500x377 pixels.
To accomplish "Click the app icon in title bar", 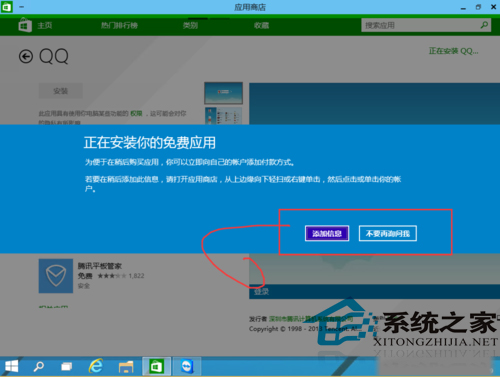I will pos(7,7).
